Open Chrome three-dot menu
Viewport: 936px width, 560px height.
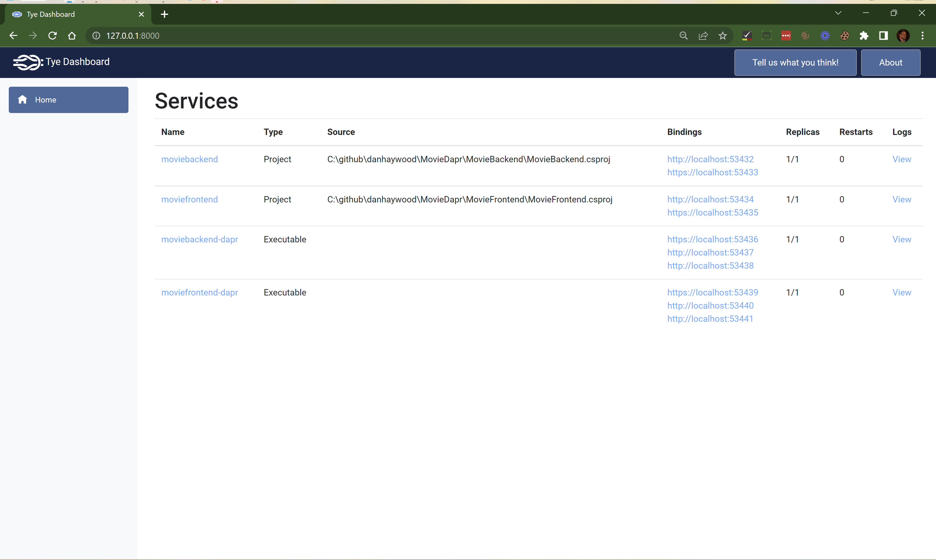coord(922,36)
